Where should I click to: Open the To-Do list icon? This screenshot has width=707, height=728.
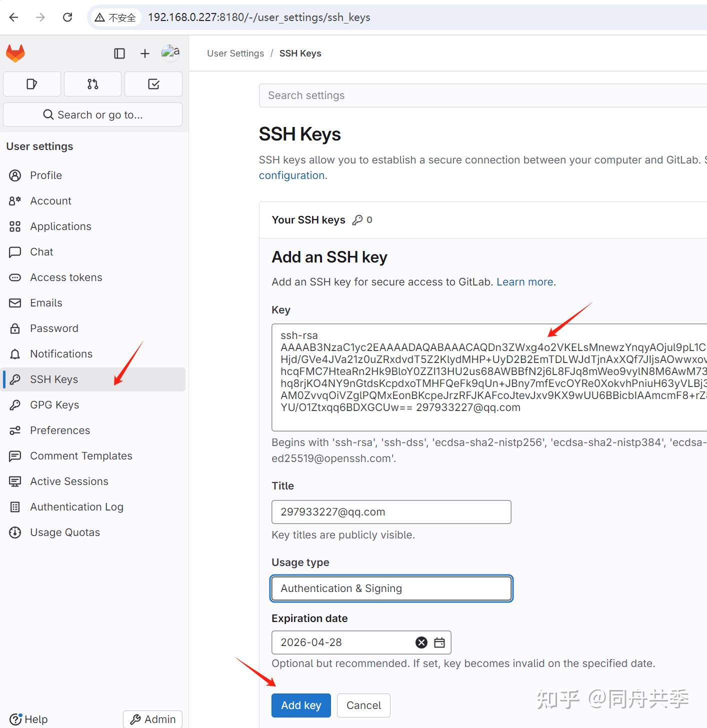(153, 84)
